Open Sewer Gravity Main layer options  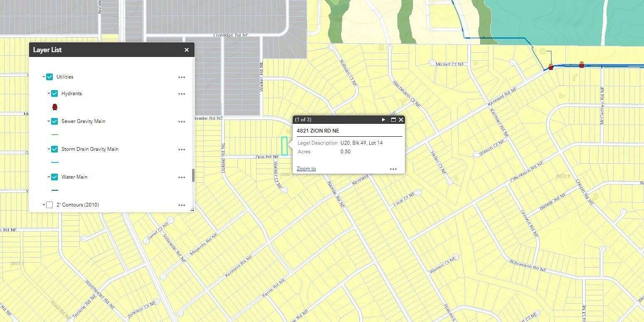pos(182,122)
